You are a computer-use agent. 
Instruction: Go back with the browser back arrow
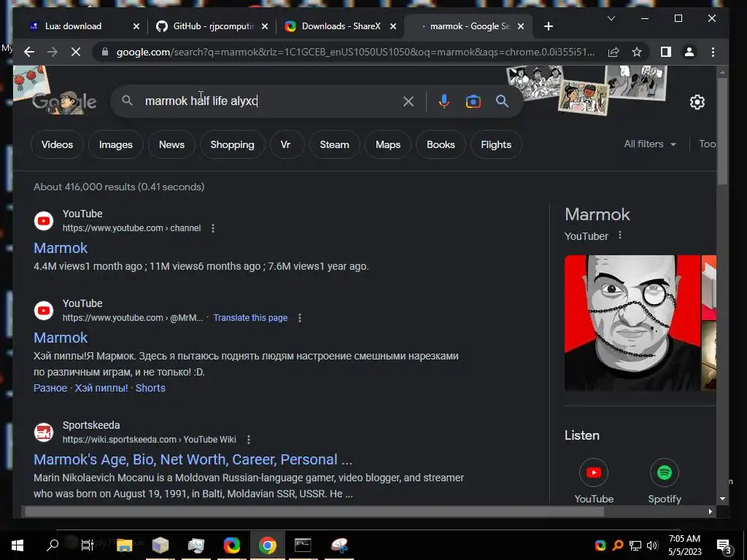pyautogui.click(x=29, y=52)
